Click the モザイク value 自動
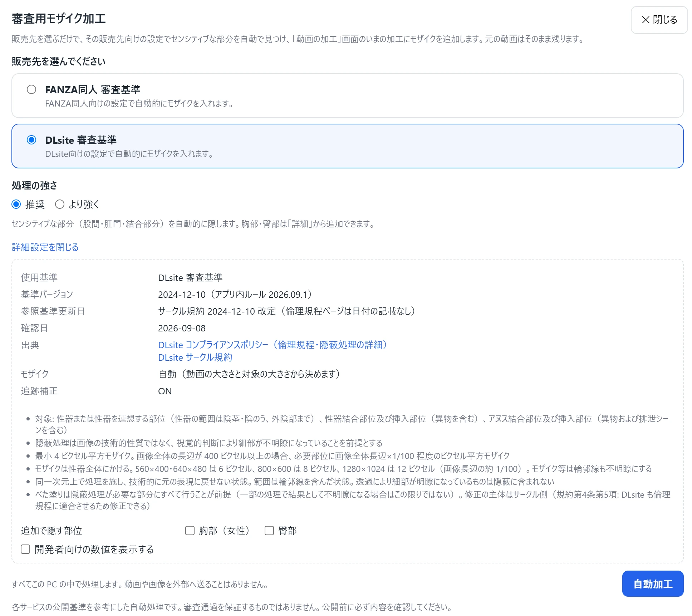This screenshot has width=692, height=616. [250, 374]
